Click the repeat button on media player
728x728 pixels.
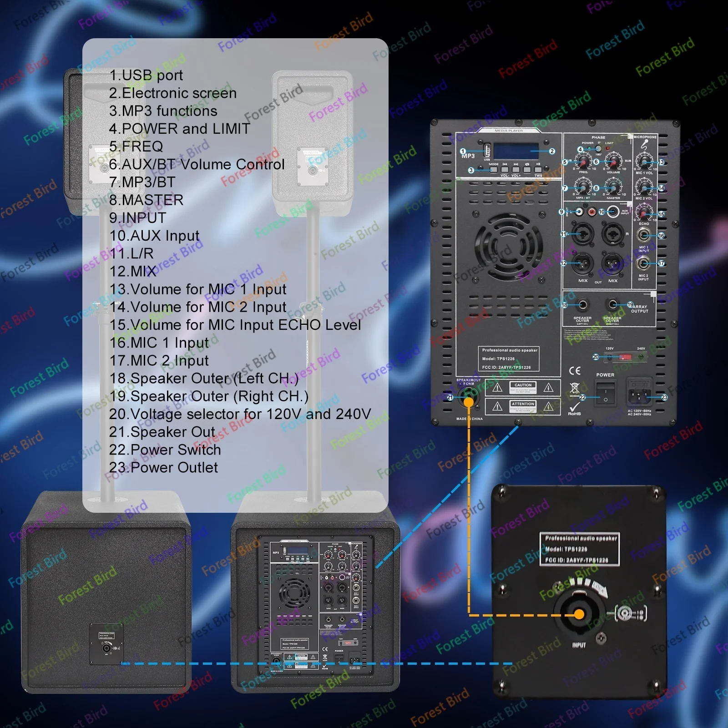click(527, 169)
